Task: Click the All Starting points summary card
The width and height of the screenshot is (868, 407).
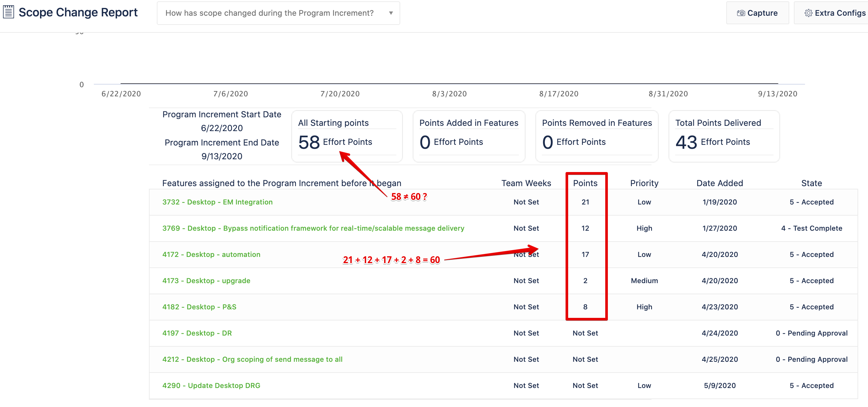Action: click(x=347, y=136)
